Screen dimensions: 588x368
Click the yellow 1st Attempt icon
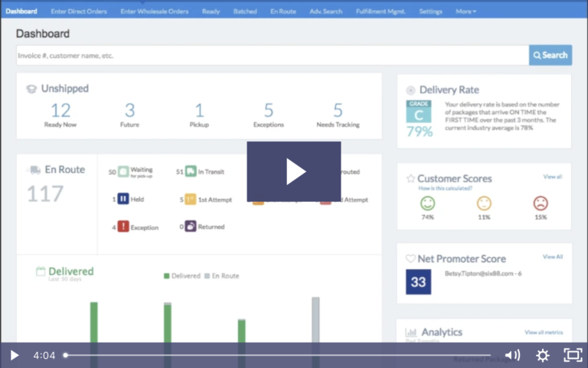(191, 200)
